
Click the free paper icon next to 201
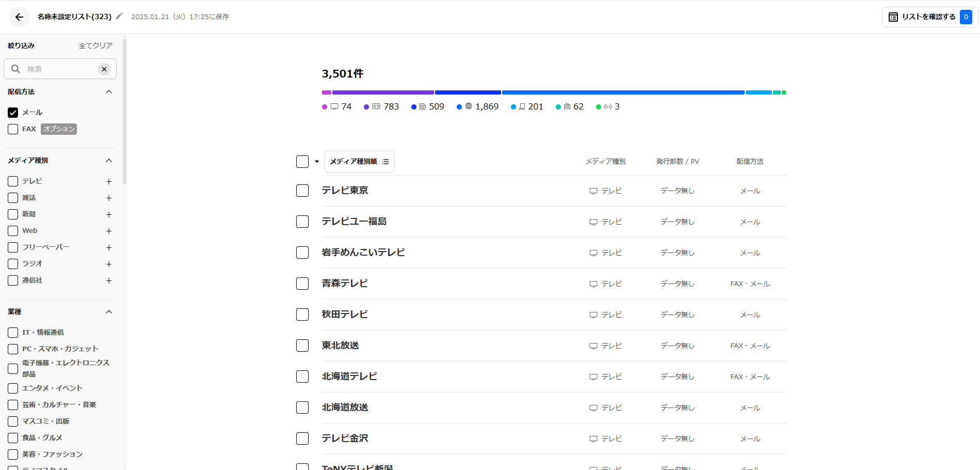(x=522, y=106)
